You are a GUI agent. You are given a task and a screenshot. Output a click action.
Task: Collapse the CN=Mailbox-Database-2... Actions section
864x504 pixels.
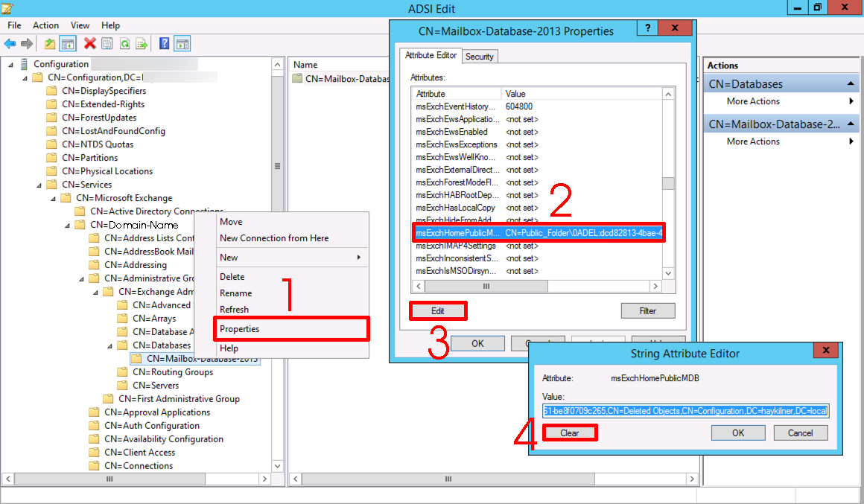[851, 124]
